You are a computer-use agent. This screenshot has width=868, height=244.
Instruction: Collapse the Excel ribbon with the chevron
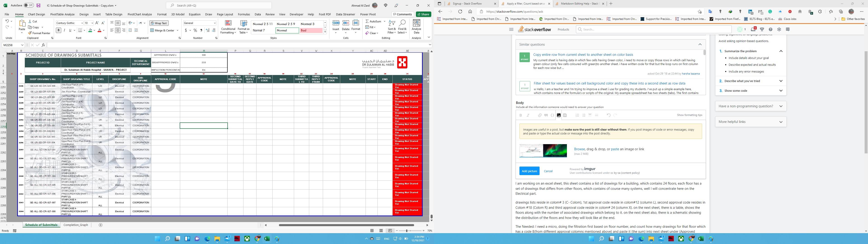[429, 38]
